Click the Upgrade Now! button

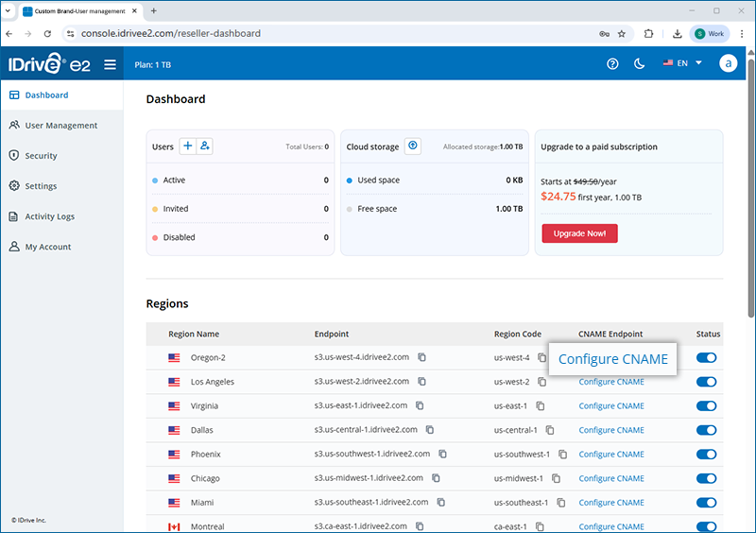(x=579, y=233)
